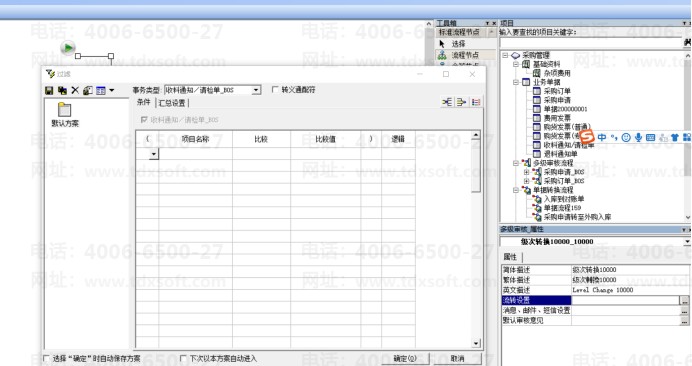The image size is (692, 366).
Task: Collapse the 业务单据 tree node
Action: point(516,82)
